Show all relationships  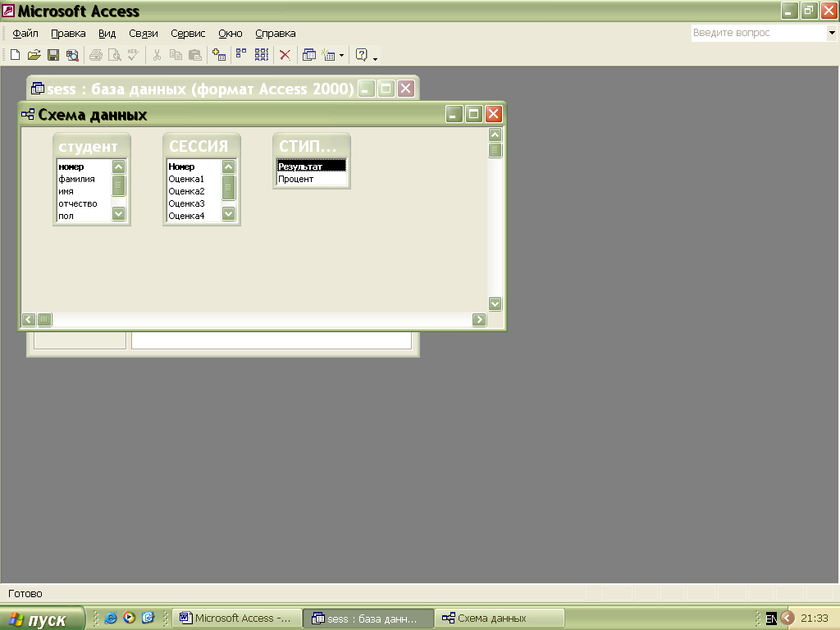(x=262, y=55)
